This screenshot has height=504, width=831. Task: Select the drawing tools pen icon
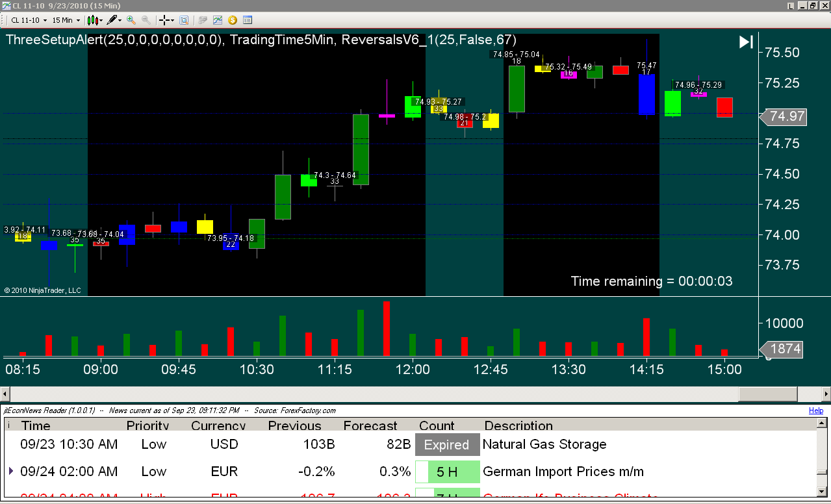point(113,20)
